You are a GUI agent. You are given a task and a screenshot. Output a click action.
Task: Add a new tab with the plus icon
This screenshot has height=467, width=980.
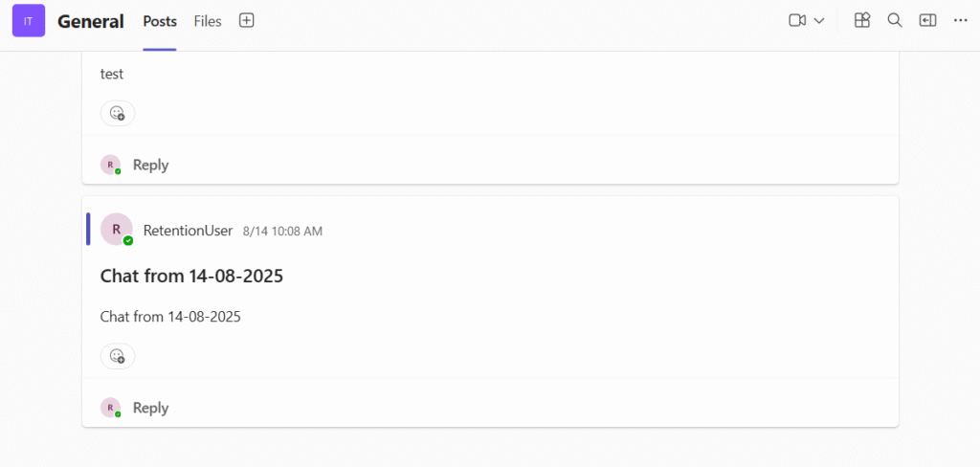247,21
